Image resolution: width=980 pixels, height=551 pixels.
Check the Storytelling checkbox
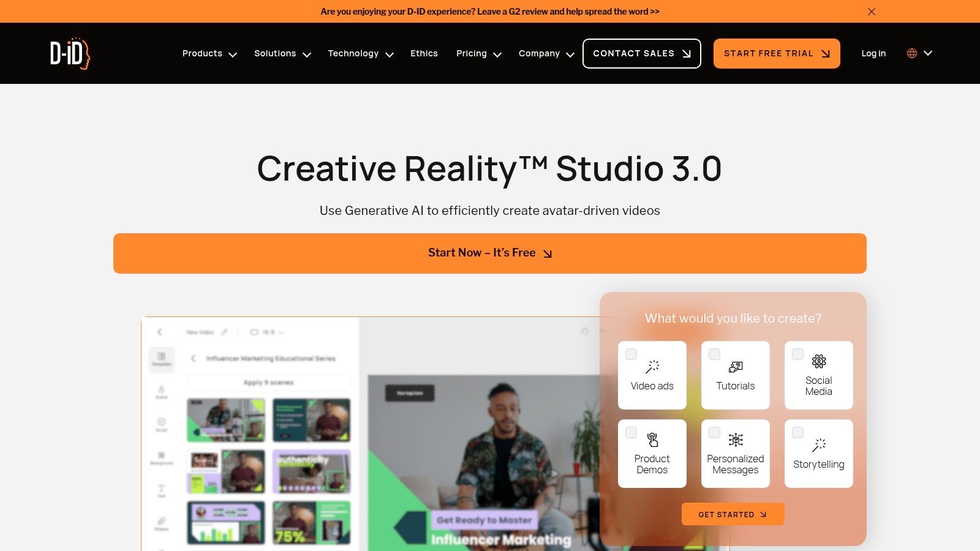pos(797,432)
